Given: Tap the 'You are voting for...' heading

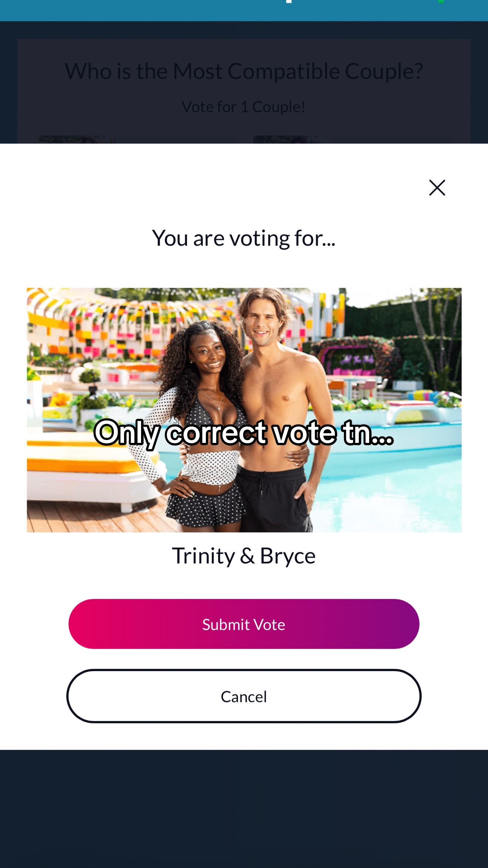Looking at the screenshot, I should pyautogui.click(x=244, y=238).
